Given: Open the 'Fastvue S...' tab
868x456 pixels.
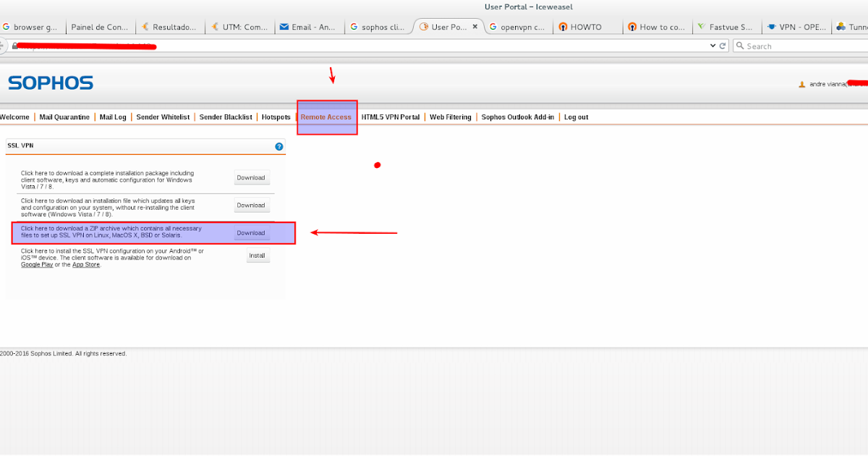Looking at the screenshot, I should point(726,27).
